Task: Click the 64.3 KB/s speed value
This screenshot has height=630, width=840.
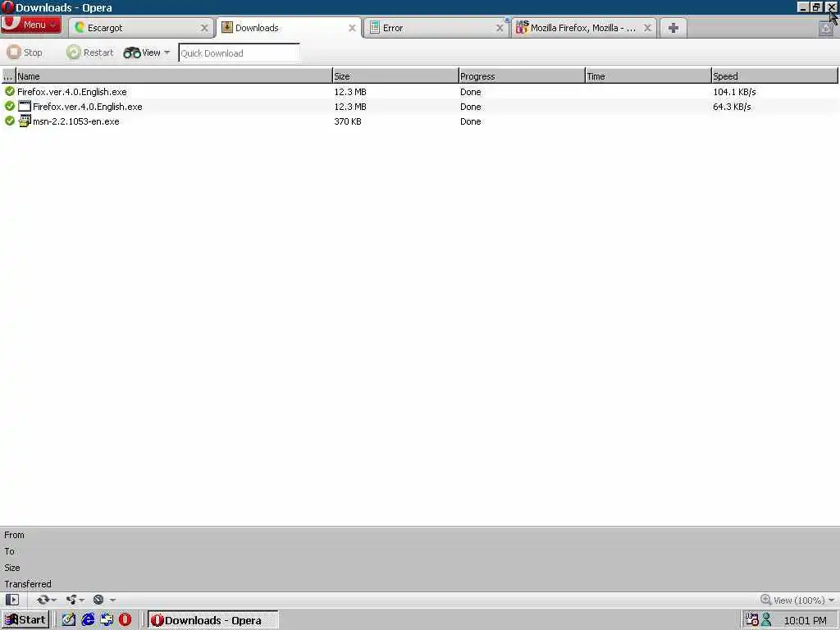Action: (732, 107)
